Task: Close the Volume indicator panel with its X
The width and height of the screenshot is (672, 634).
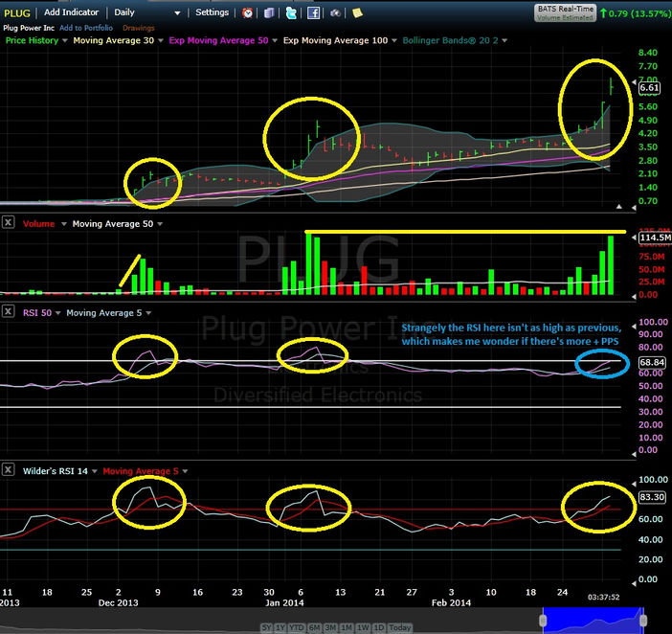Action: (x=9, y=222)
